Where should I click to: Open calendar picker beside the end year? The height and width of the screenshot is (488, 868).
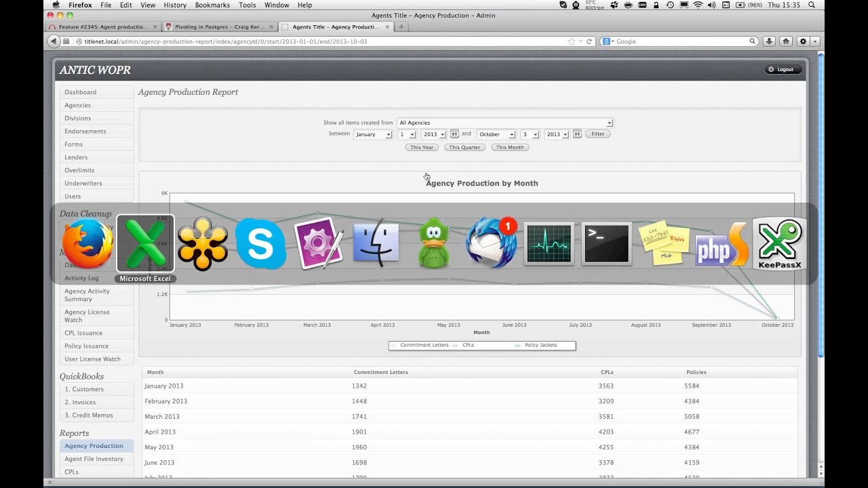(577, 134)
